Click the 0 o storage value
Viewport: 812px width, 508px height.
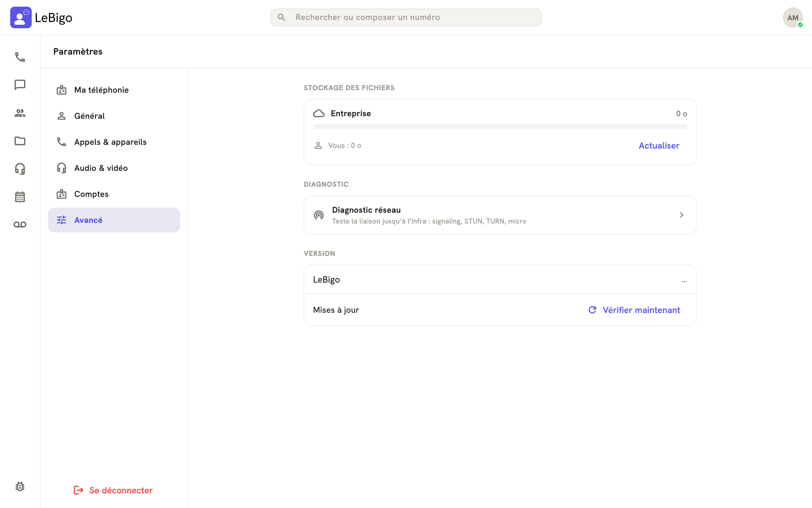[681, 114]
